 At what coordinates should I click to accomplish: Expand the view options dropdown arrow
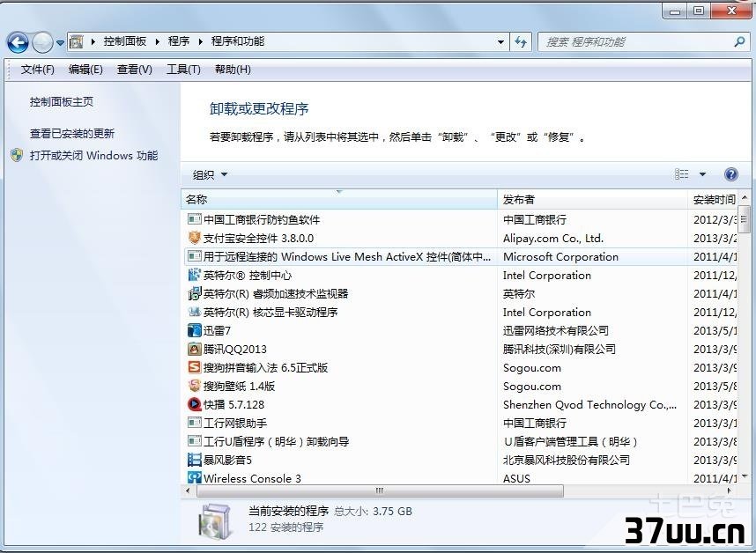(x=702, y=173)
